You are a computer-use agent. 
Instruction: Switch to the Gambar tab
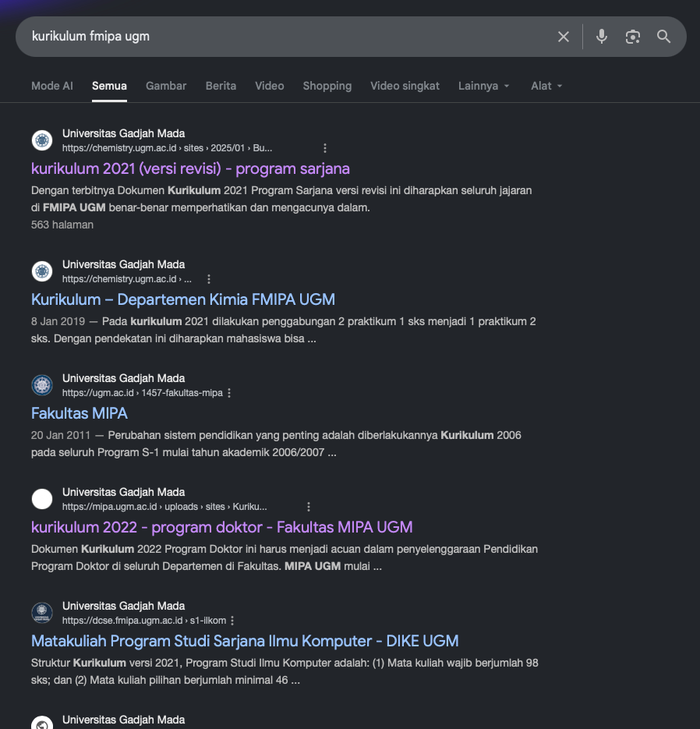(x=166, y=86)
